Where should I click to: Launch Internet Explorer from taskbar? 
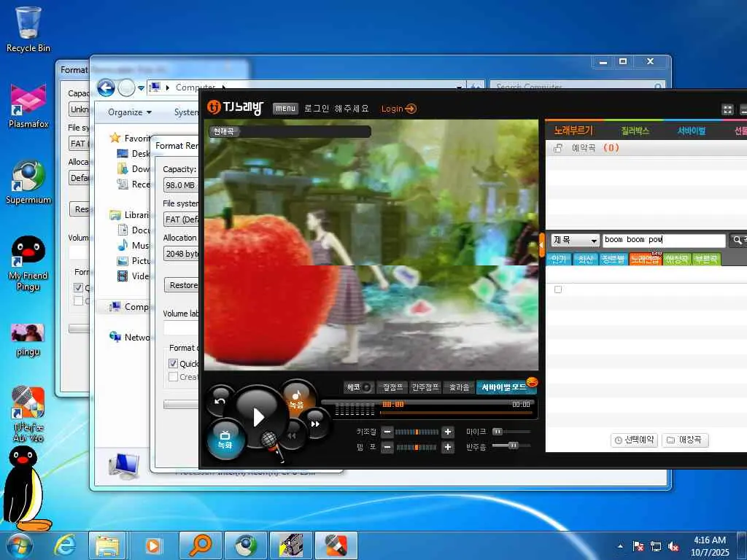[x=64, y=545]
